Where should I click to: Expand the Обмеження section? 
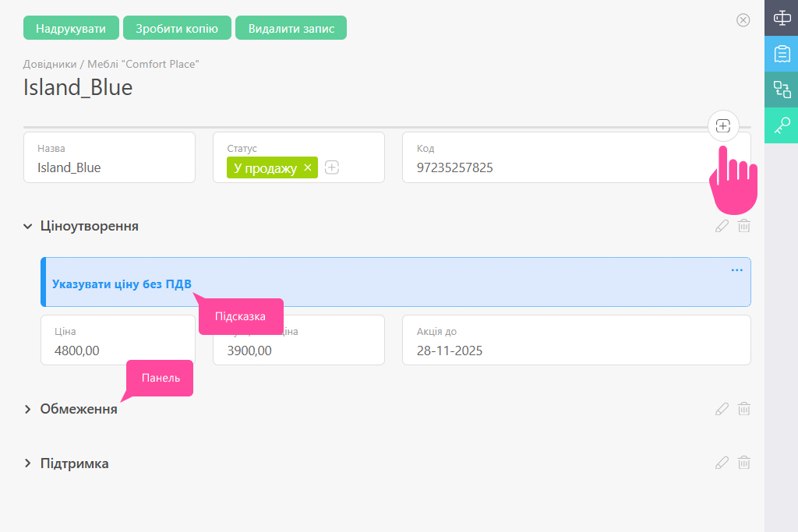pos(28,409)
